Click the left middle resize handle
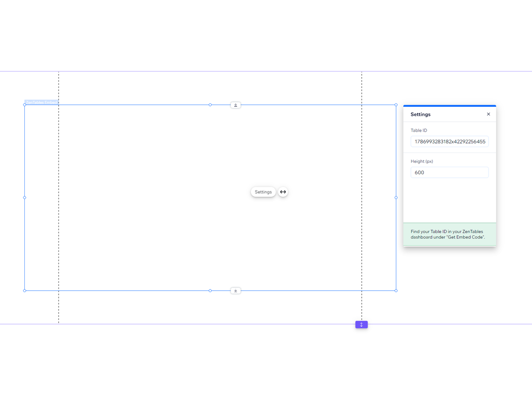 click(x=24, y=198)
